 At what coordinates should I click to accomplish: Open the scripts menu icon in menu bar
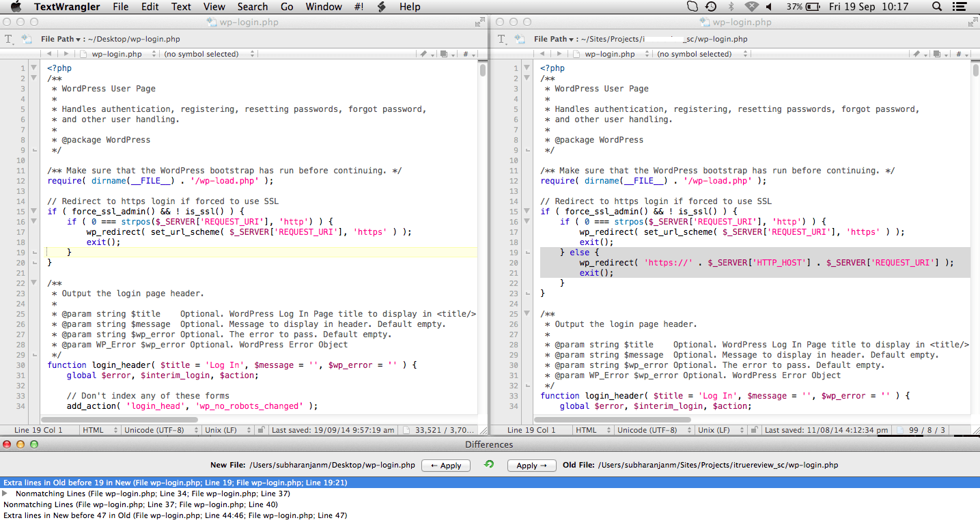[x=382, y=7]
